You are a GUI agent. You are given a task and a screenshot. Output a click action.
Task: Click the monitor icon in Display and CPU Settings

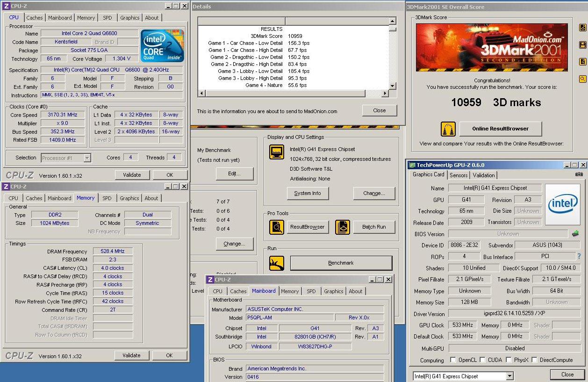tap(277, 152)
